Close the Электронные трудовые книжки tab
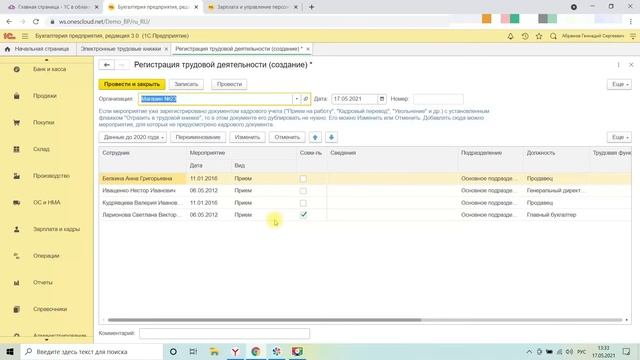The width and height of the screenshot is (640, 360). point(166,49)
